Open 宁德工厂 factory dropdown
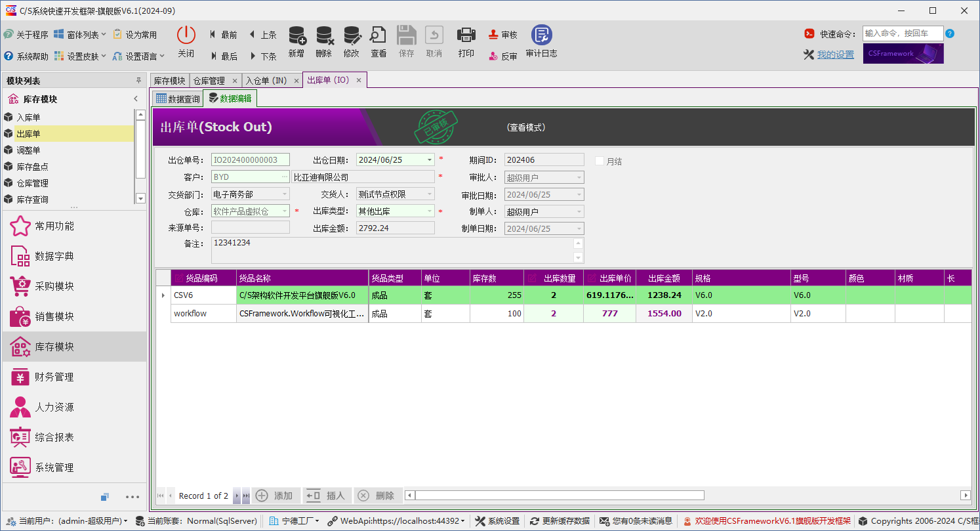 [x=295, y=521]
